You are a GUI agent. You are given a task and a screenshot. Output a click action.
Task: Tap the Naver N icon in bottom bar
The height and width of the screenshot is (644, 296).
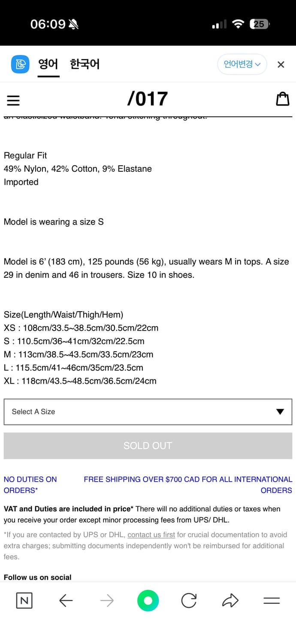click(x=24, y=601)
